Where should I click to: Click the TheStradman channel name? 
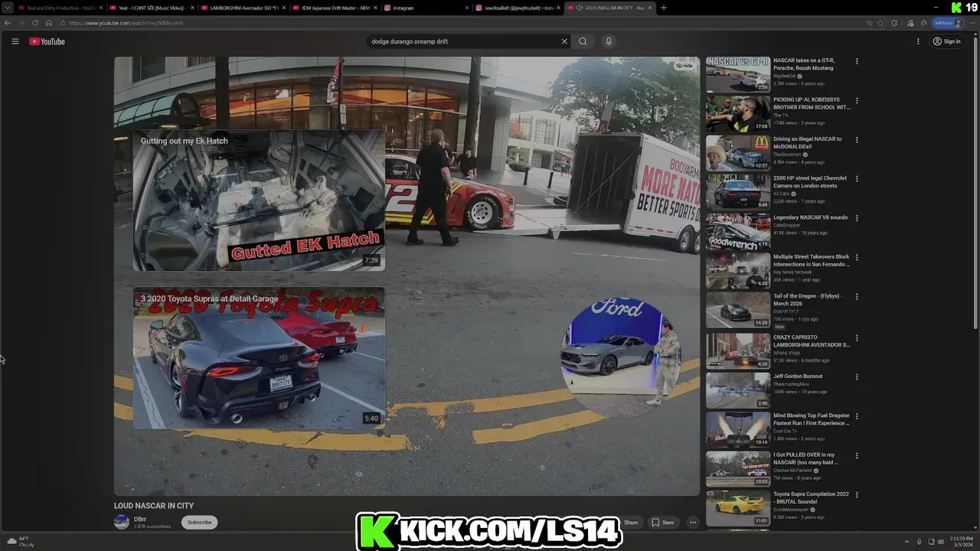[x=787, y=155]
